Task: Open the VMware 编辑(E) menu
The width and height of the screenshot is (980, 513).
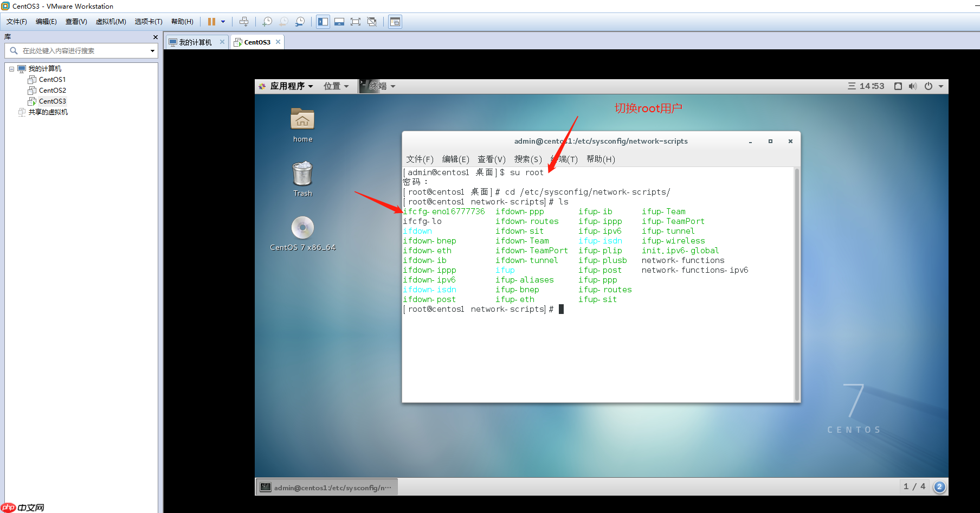Action: [46, 22]
